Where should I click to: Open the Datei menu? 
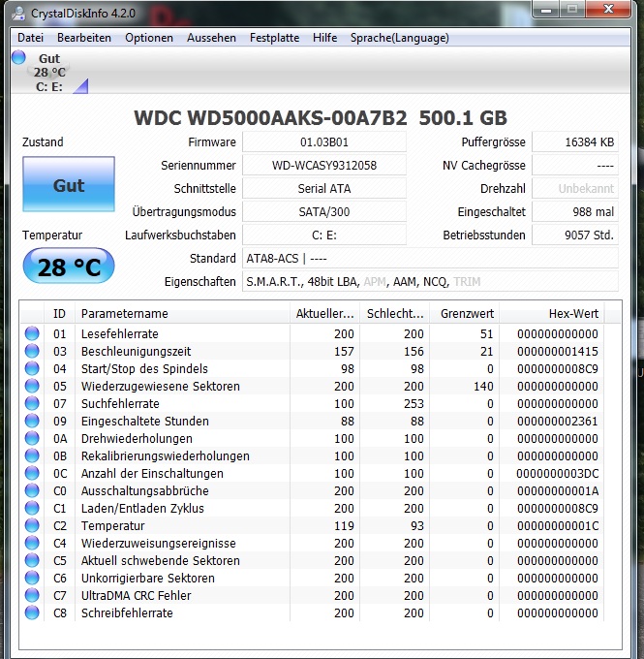30,38
